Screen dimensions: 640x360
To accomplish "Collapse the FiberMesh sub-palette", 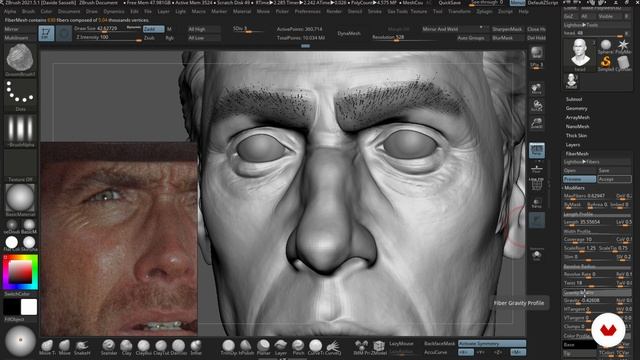I will pyautogui.click(x=577, y=154).
